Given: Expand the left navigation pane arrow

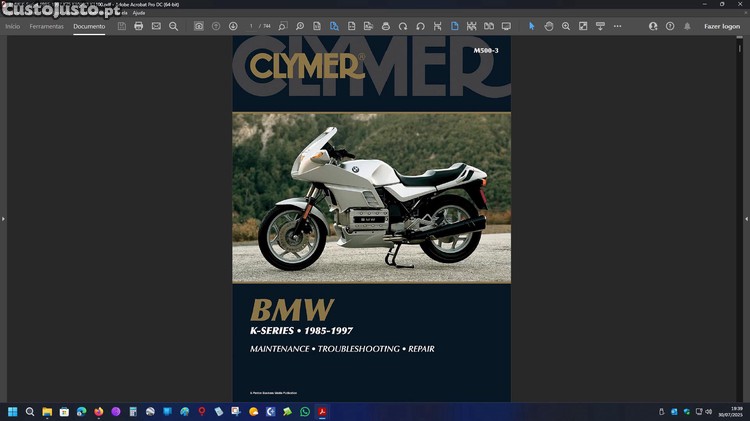Looking at the screenshot, I should tap(3, 218).
